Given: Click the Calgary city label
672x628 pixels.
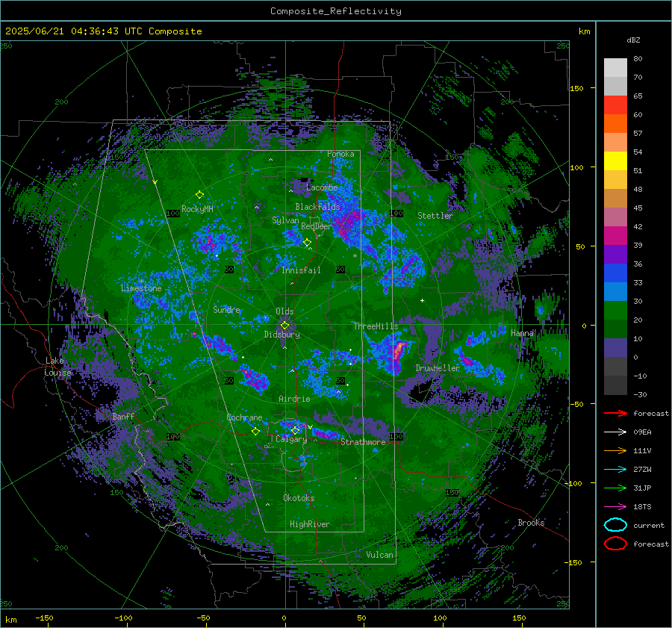Looking at the screenshot, I should click(291, 439).
